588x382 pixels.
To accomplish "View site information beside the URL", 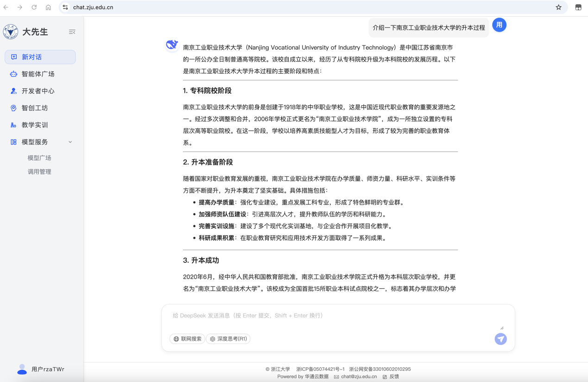I will (x=65, y=7).
